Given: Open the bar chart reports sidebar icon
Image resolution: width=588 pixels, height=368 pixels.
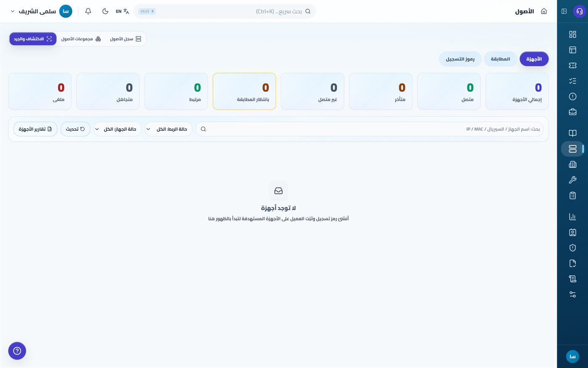Looking at the screenshot, I should coord(572,217).
